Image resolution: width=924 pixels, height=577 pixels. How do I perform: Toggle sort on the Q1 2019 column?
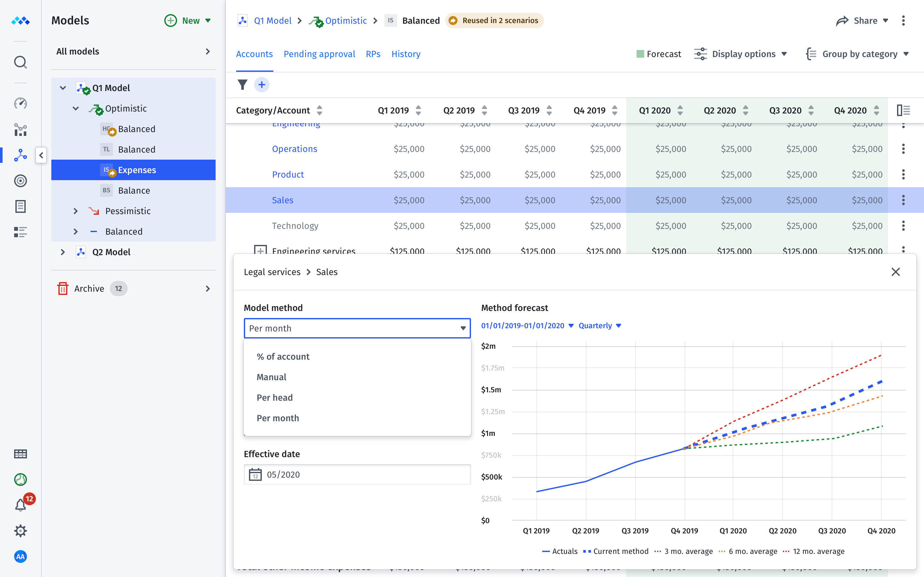[x=418, y=110]
